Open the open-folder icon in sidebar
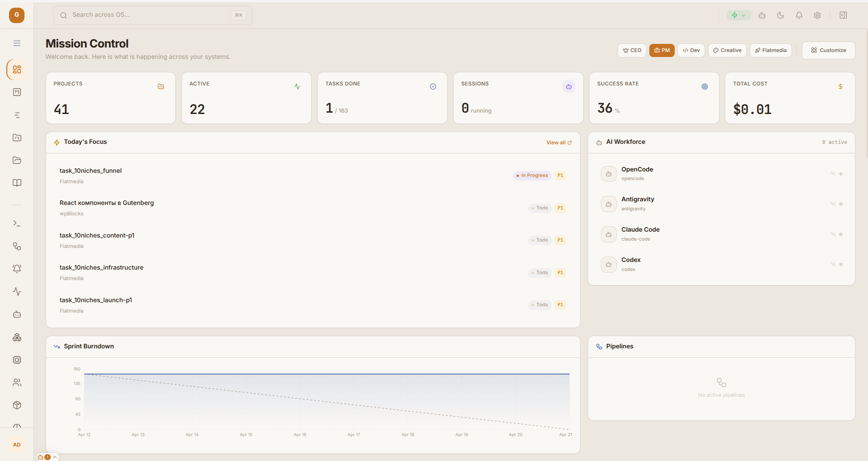Image resolution: width=868 pixels, height=461 pixels. 17,160
